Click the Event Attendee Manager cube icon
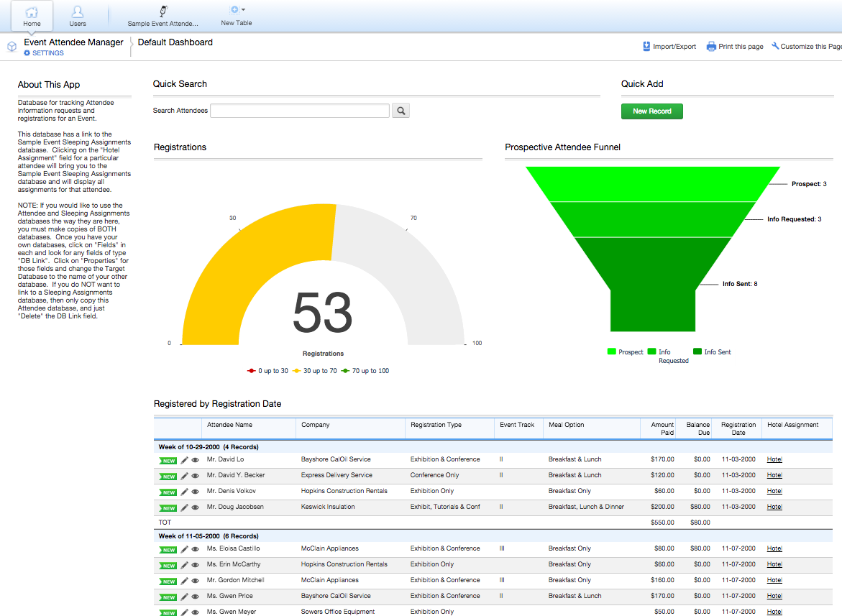 pos(12,47)
